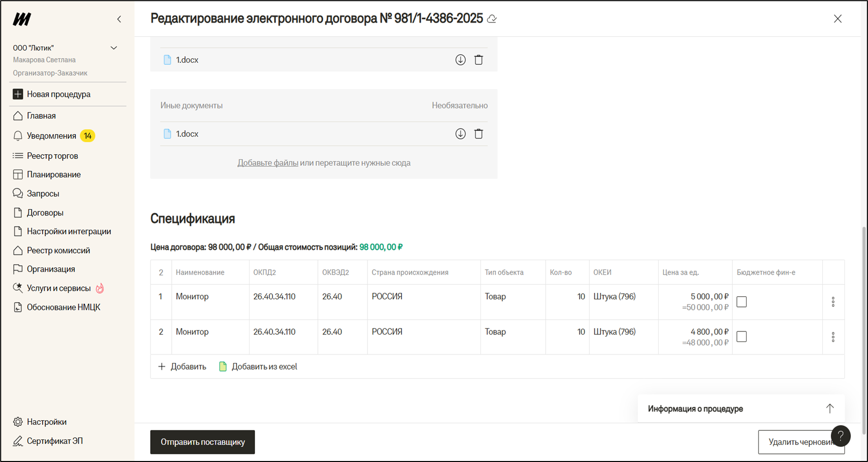Click Добавить to add a specification row
The image size is (868, 462).
click(x=182, y=367)
